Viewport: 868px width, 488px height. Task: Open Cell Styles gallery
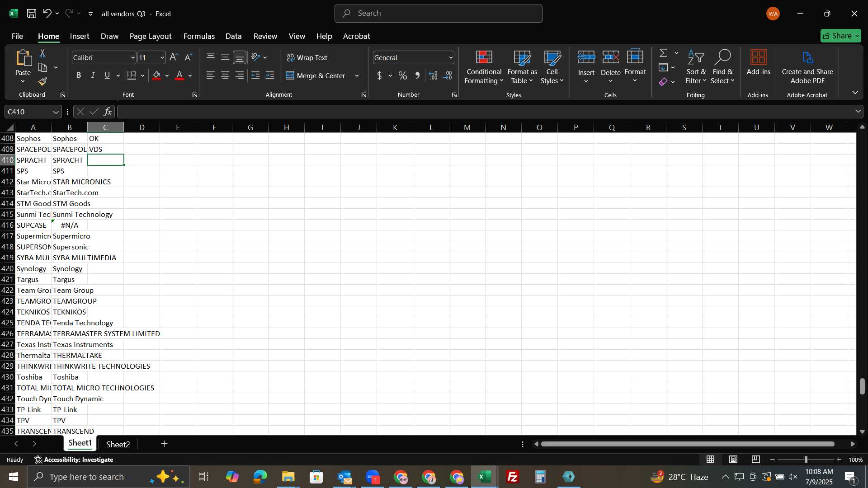552,67
